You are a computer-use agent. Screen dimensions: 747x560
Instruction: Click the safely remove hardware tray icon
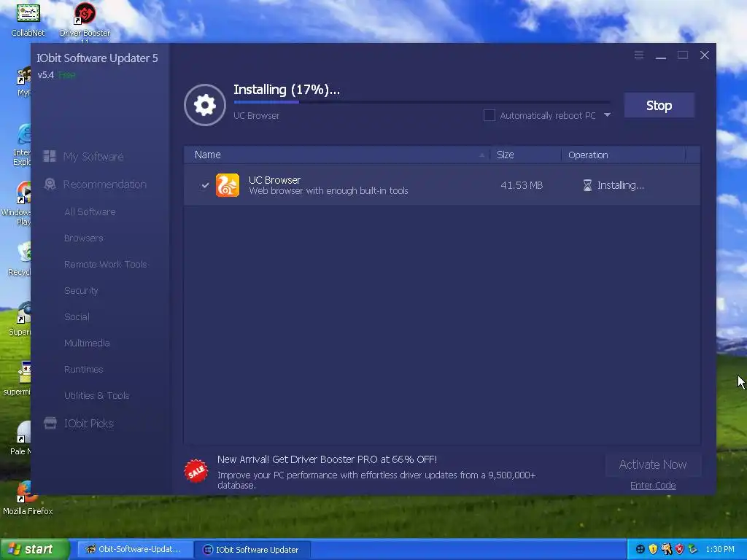tap(693, 549)
